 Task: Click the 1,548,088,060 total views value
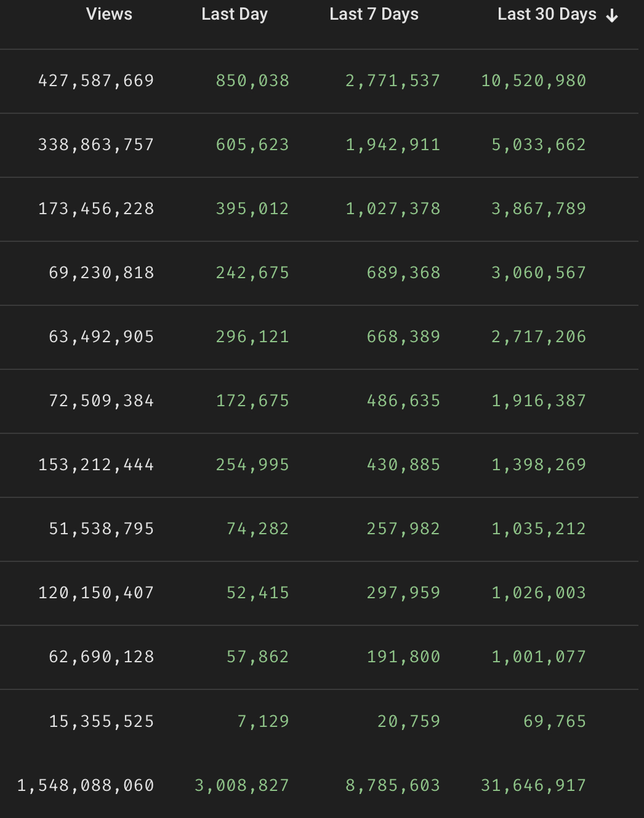click(x=86, y=785)
